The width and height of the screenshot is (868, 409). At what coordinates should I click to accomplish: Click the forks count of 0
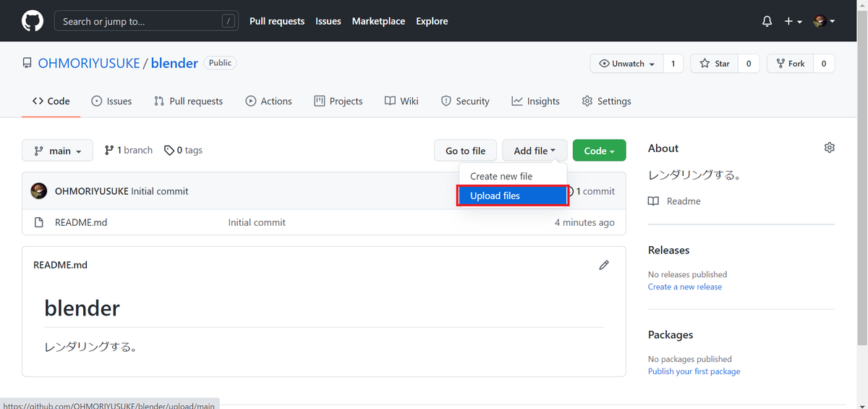[x=824, y=64]
